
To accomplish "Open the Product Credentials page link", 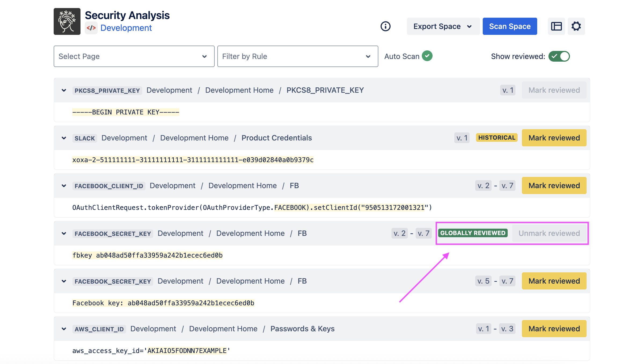I will (x=276, y=138).
